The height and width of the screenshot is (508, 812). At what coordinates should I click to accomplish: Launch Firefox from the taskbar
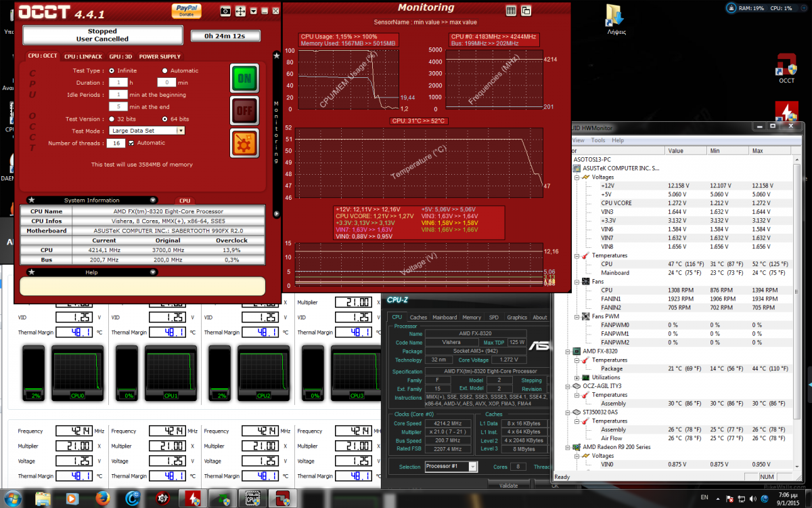click(x=103, y=499)
